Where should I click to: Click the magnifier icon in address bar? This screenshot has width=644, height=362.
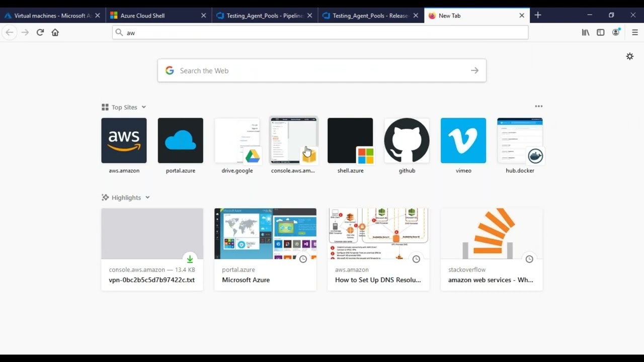[119, 33]
